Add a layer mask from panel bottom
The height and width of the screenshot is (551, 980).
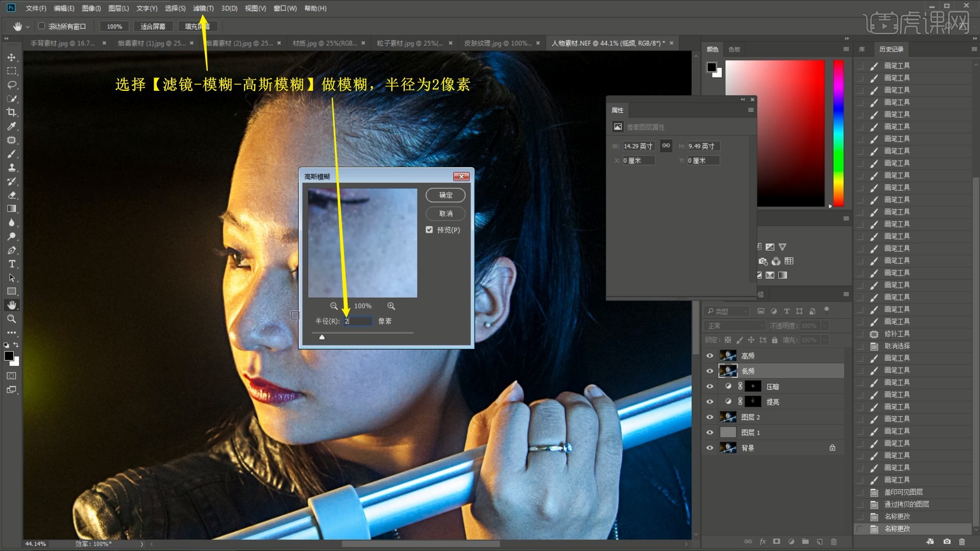(776, 542)
